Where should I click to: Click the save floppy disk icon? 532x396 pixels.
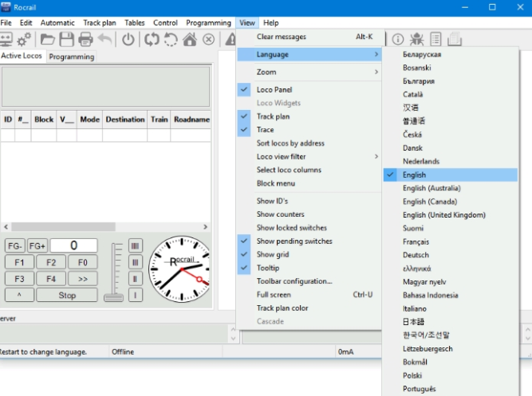coord(67,39)
